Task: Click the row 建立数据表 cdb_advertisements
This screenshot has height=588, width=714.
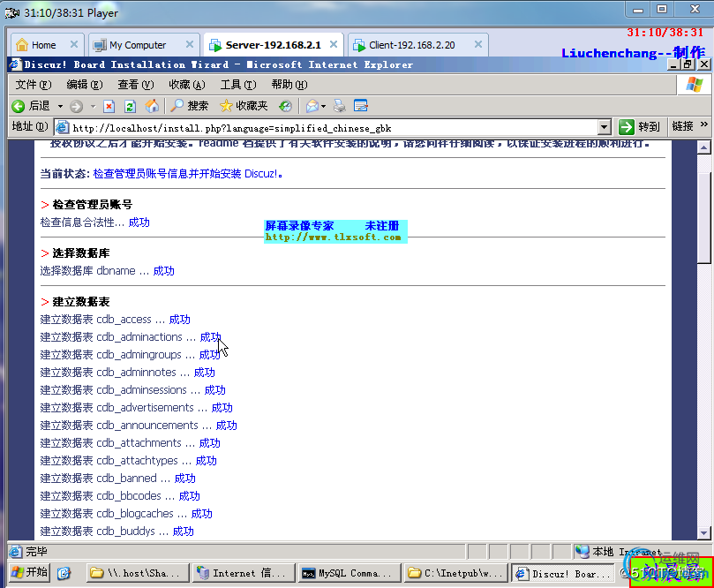Action: 137,408
